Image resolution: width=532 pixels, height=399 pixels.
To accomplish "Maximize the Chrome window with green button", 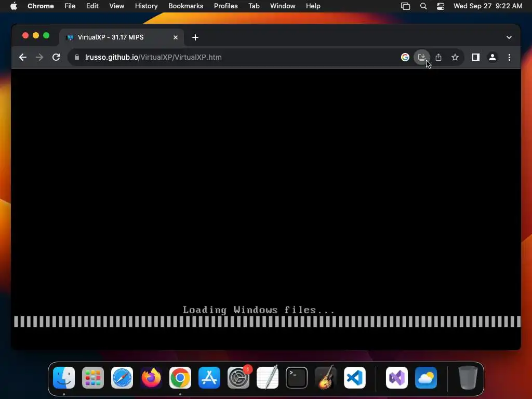I will (x=46, y=36).
